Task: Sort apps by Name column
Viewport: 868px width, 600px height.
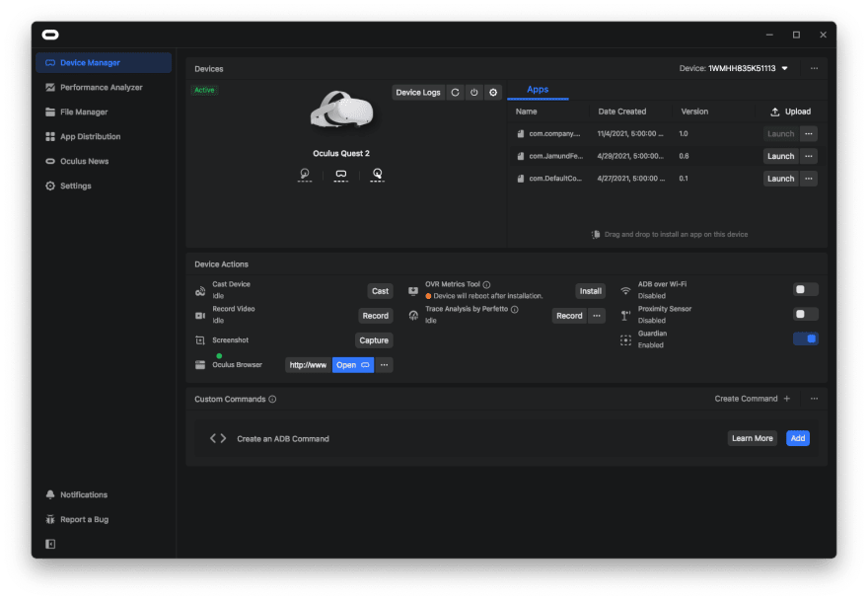Action: tap(526, 112)
